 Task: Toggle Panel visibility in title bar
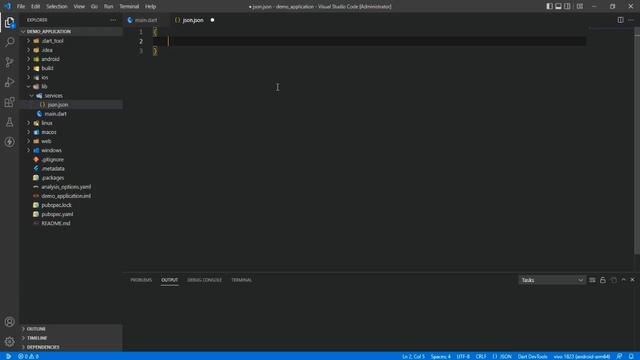558,7
